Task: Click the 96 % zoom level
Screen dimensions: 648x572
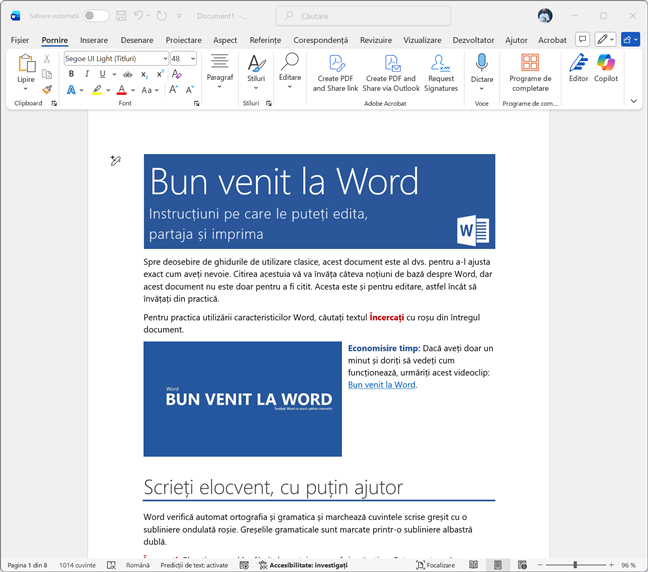Action: pos(628,565)
